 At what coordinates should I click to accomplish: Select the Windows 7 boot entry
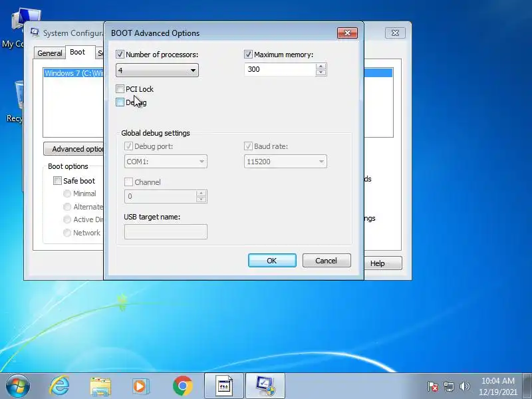click(74, 73)
